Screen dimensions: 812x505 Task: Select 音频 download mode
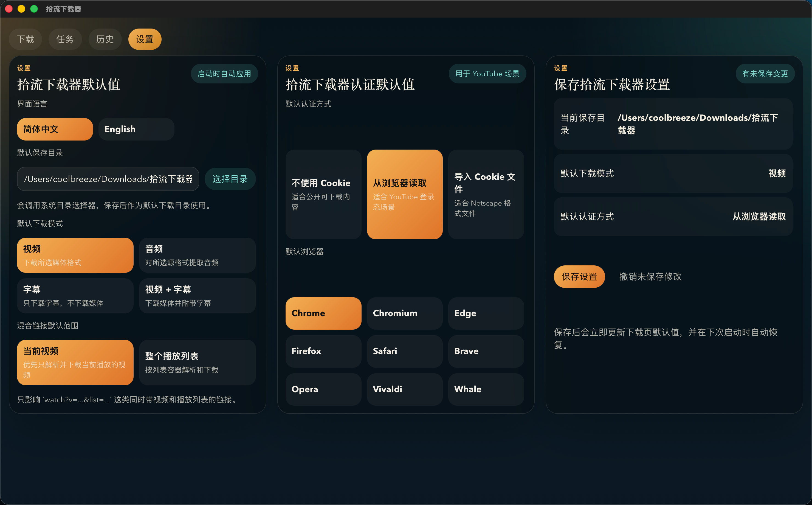pyautogui.click(x=197, y=255)
